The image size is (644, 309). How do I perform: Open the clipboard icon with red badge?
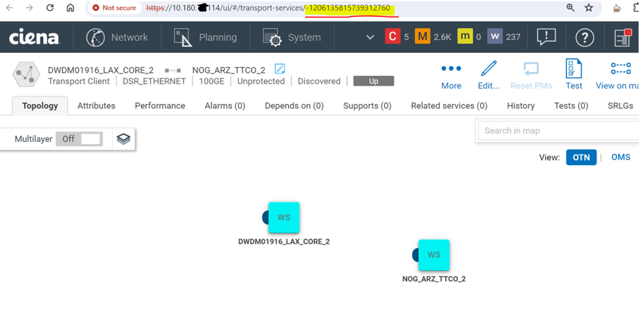pyautogui.click(x=623, y=38)
